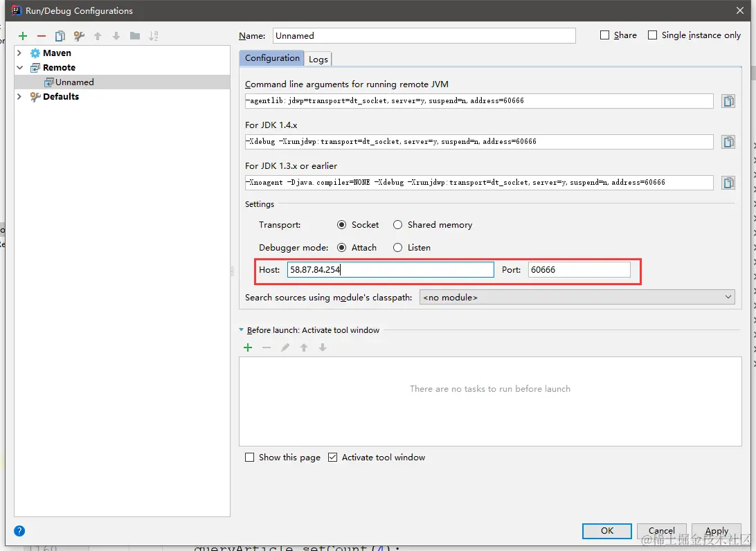Close the Run/Debug Configurations dialog

click(x=740, y=10)
